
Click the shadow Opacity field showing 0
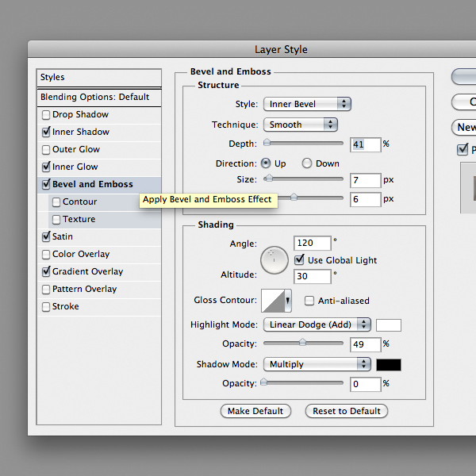pos(365,384)
